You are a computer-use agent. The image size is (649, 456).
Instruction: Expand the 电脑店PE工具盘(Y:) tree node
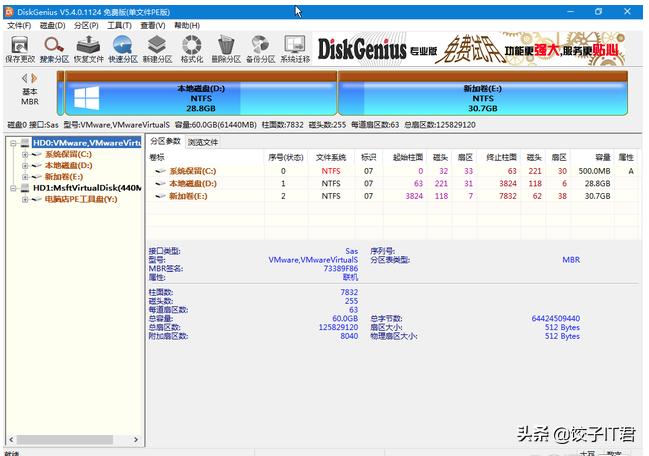[x=25, y=199]
